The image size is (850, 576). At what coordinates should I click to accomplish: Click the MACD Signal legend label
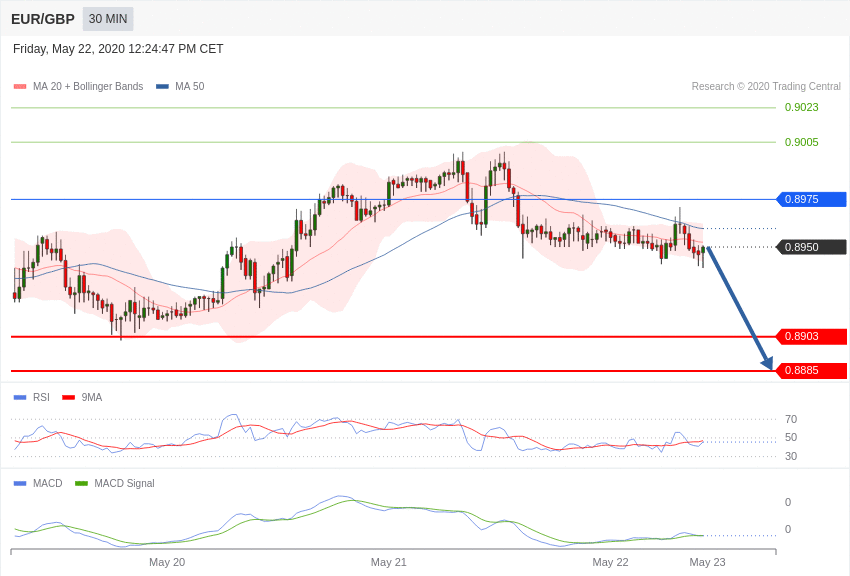click(124, 483)
